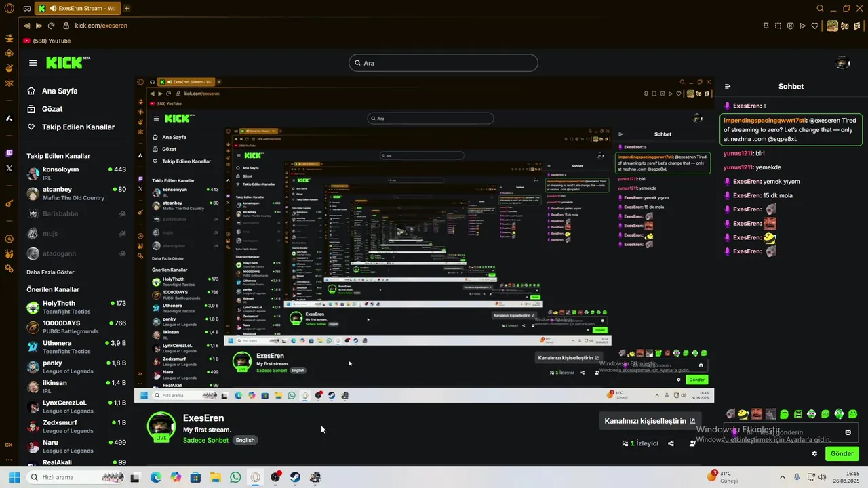Click the send arrow toolbar icon
Image resolution: width=868 pixels, height=488 pixels.
(x=803, y=26)
